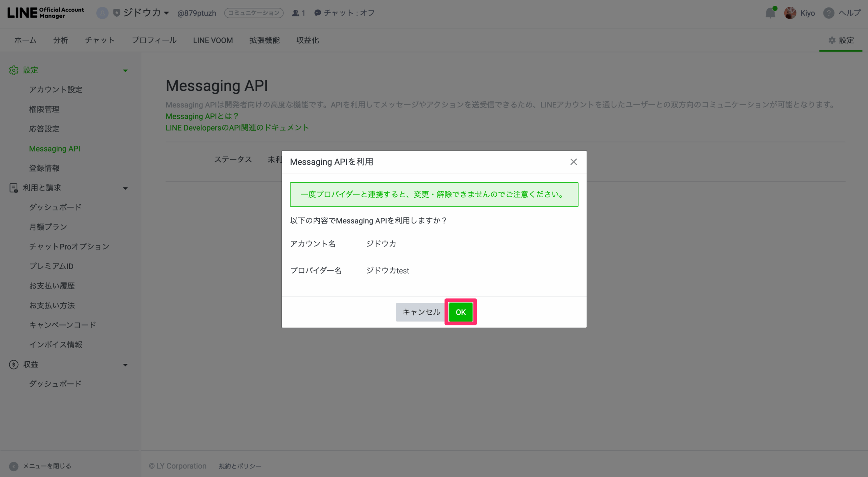
Task: Select インボイス情報 in sidebar
Action: 56,344
